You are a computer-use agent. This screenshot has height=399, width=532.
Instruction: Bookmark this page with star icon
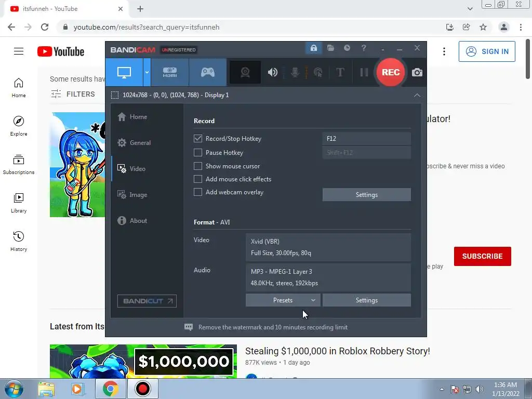tap(483, 27)
